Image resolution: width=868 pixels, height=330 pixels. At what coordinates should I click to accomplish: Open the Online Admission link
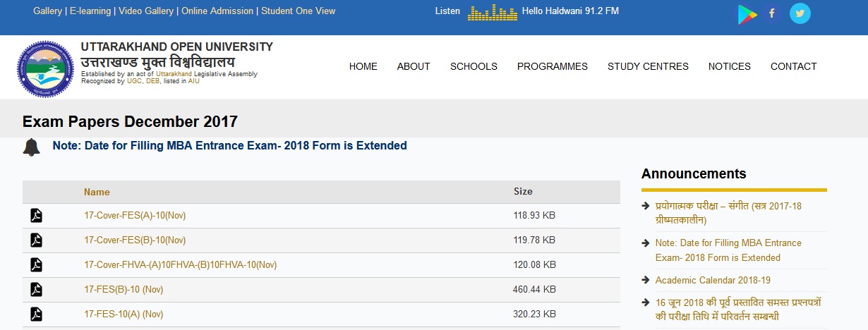pos(217,11)
